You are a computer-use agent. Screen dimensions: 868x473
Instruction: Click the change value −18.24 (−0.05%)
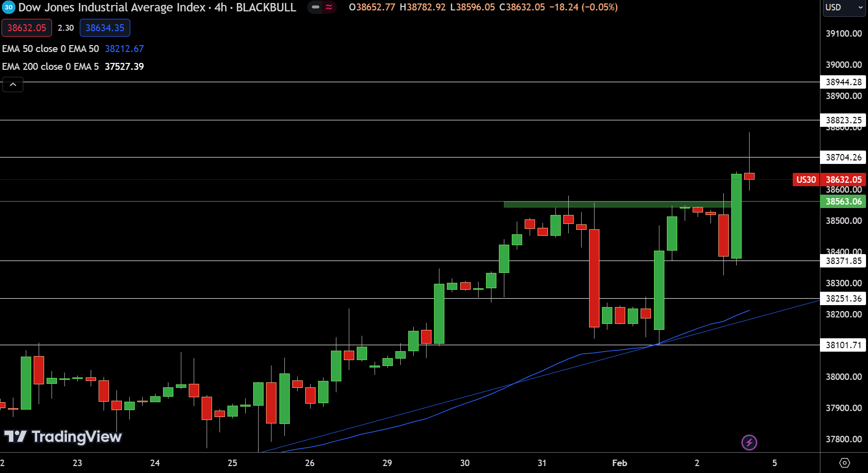584,7
